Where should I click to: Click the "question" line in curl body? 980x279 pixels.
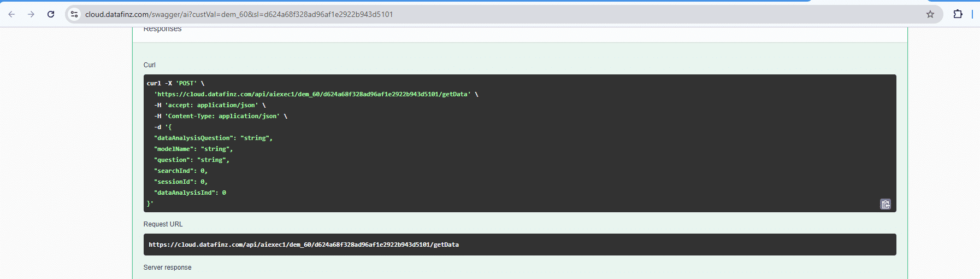(191, 160)
